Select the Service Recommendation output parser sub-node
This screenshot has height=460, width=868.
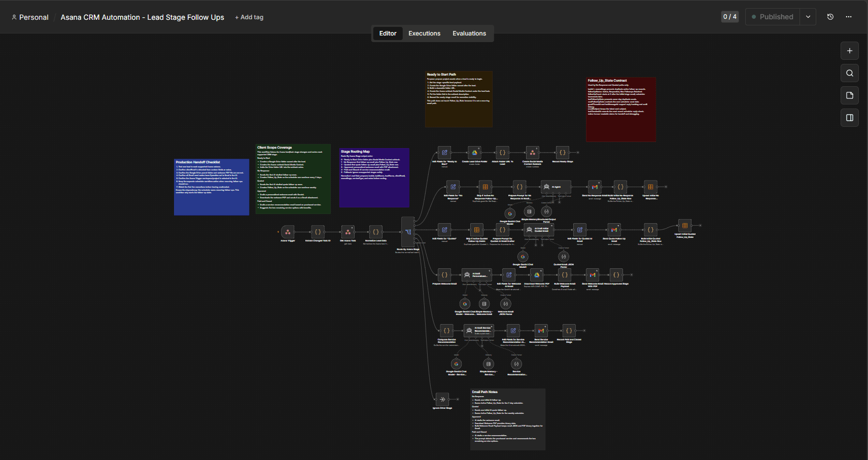[516, 364]
